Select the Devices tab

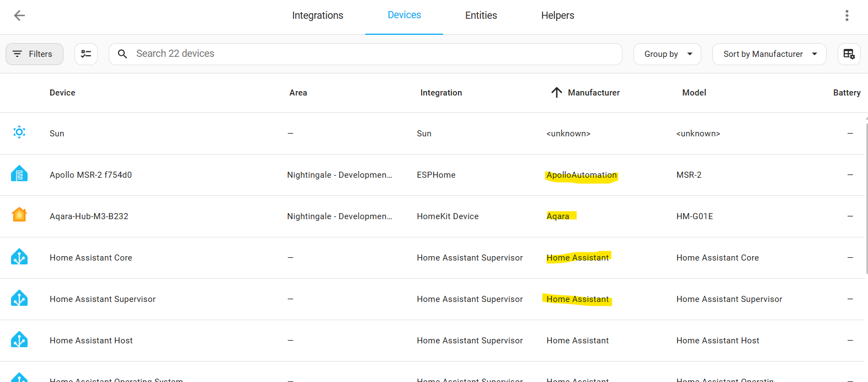tap(404, 15)
